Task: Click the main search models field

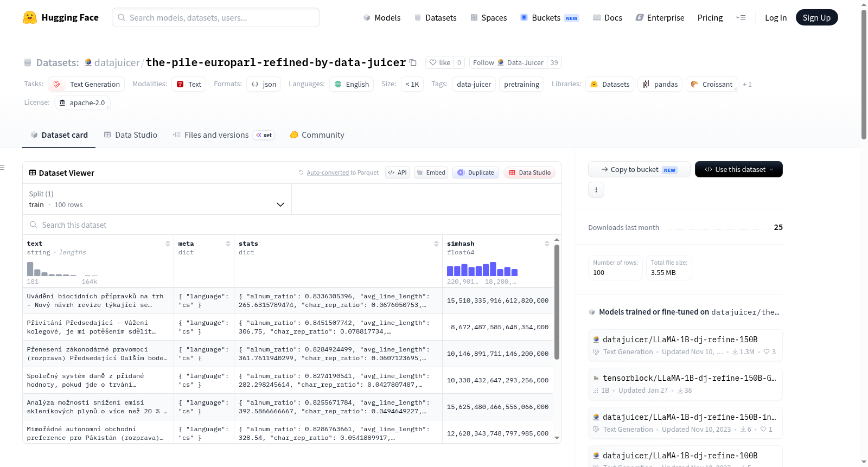Action: tap(216, 17)
